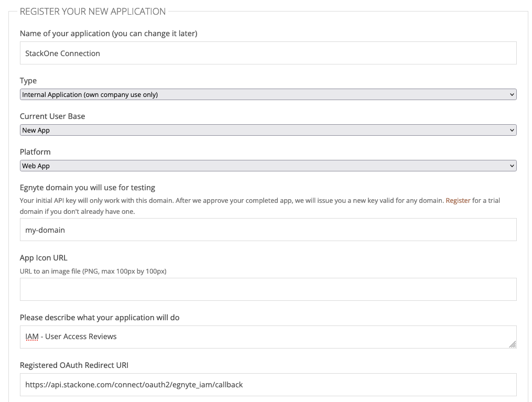Open the Type dropdown
This screenshot has height=402, width=532.
[268, 94]
